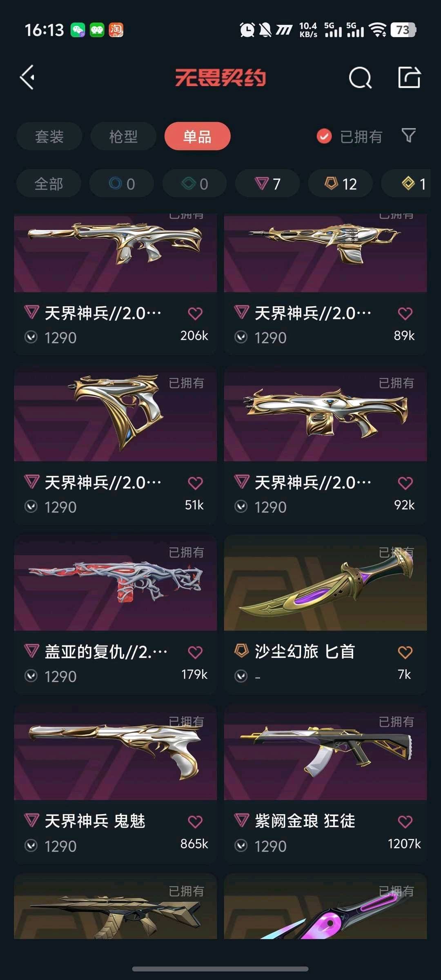The width and height of the screenshot is (441, 980).
Task: Tap the heart on 沙尘幻旅 匕首
Action: click(405, 652)
